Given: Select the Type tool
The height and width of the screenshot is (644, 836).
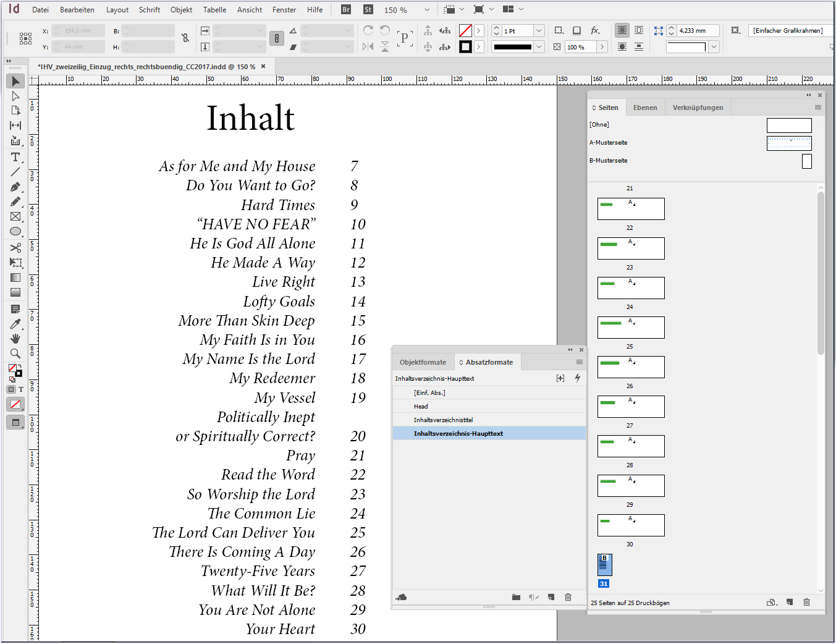Looking at the screenshot, I should point(15,158).
